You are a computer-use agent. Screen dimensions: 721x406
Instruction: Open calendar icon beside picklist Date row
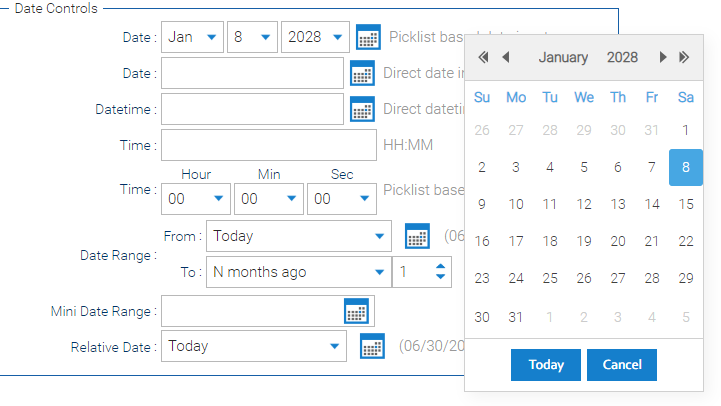pos(368,37)
